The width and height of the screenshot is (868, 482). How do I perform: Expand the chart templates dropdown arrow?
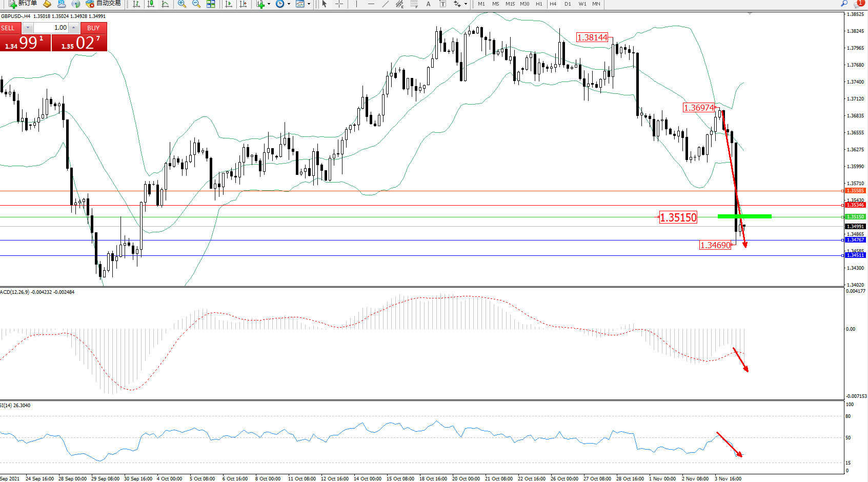309,4
